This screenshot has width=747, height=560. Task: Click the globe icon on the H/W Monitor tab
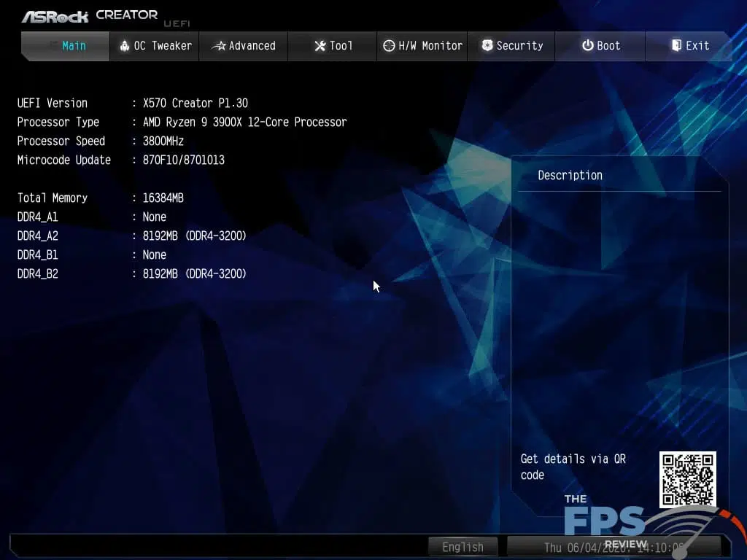(388, 45)
